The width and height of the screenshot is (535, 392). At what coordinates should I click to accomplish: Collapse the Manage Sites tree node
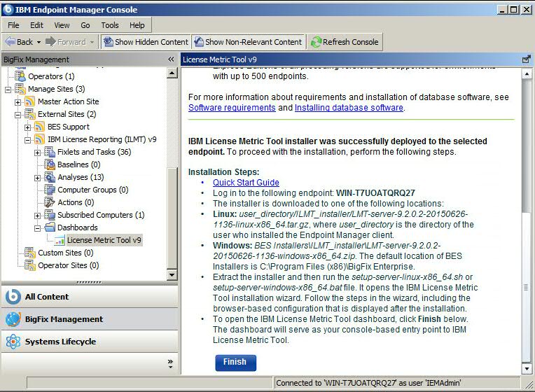(8, 90)
